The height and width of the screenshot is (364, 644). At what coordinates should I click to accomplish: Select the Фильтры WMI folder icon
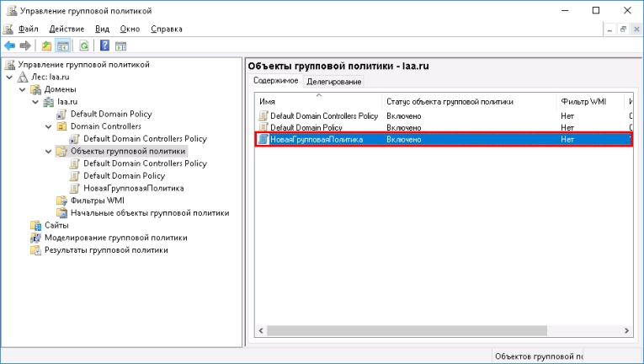[x=61, y=201]
